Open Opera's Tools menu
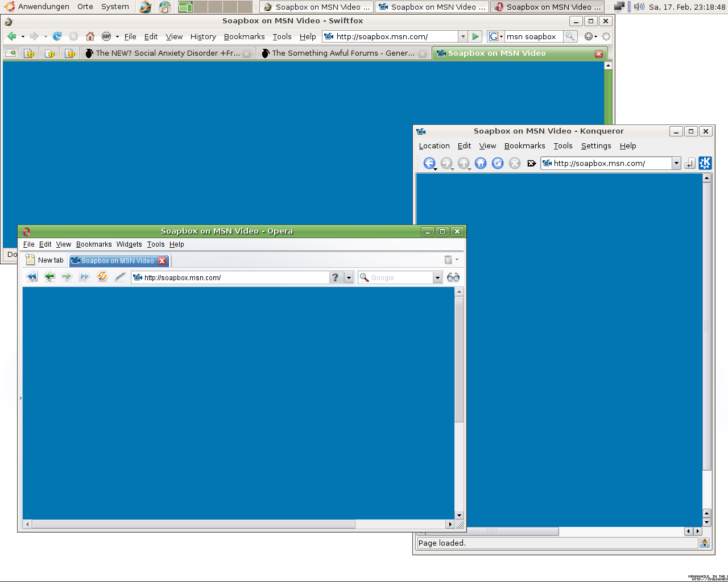Viewport: 728px width, 582px height. click(156, 244)
